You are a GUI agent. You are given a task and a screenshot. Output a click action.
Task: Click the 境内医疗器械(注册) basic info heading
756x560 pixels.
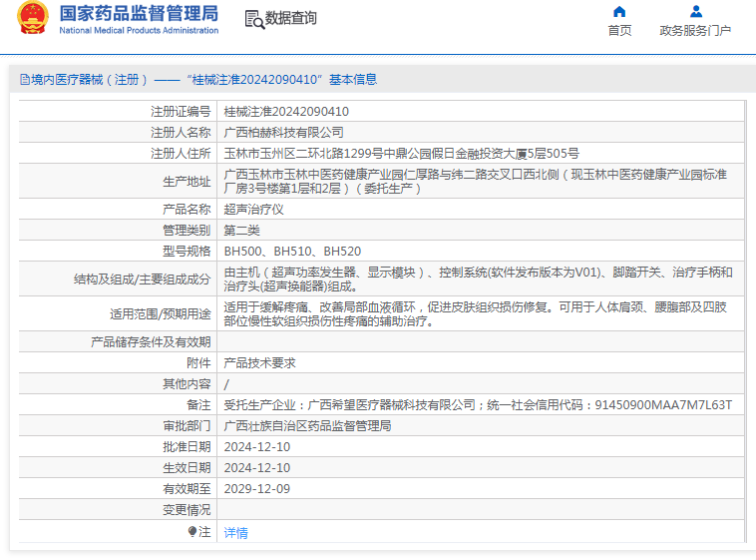[198, 80]
